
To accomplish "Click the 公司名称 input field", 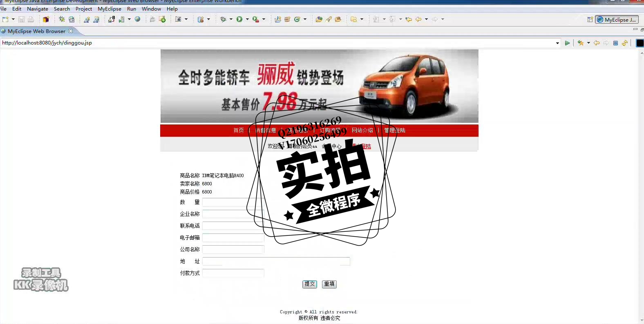I will (233, 249).
